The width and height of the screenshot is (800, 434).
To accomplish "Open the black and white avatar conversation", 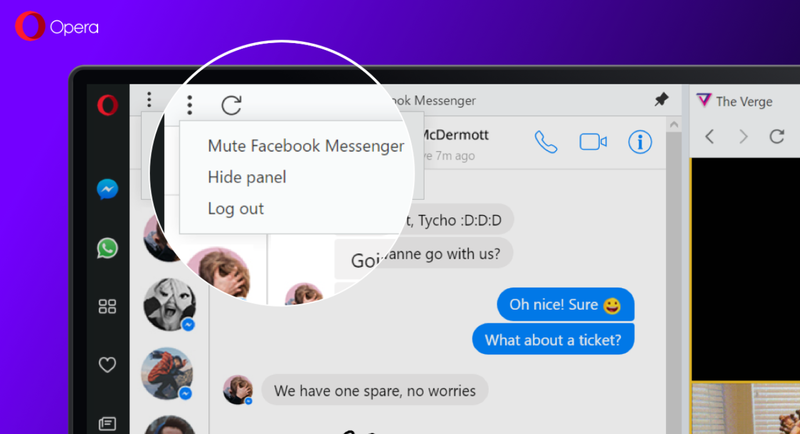I will click(169, 304).
